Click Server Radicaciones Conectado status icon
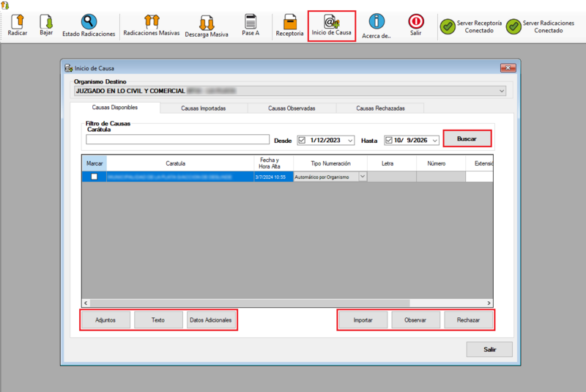Viewport: 586px width, 392px height. coord(513,26)
